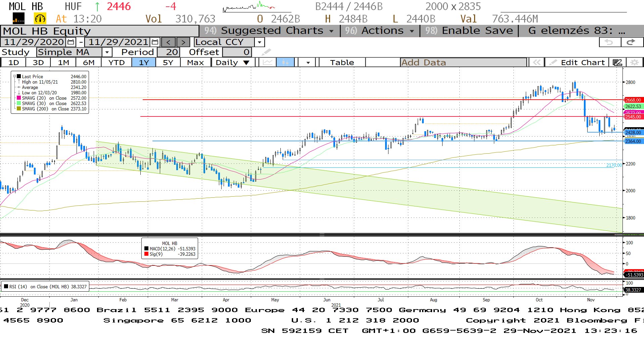Click the 2364.00 blue price label
This screenshot has height=344, width=644.
point(633,141)
